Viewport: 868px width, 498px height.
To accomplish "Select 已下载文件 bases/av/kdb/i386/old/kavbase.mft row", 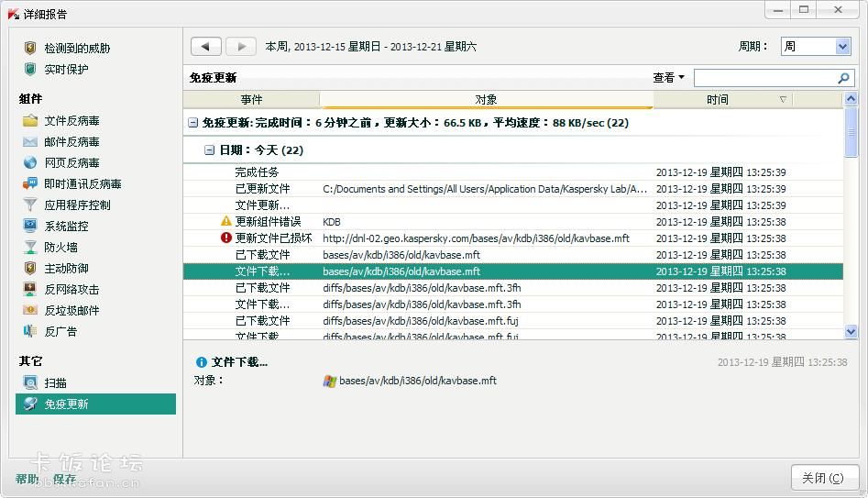I will (x=513, y=255).
